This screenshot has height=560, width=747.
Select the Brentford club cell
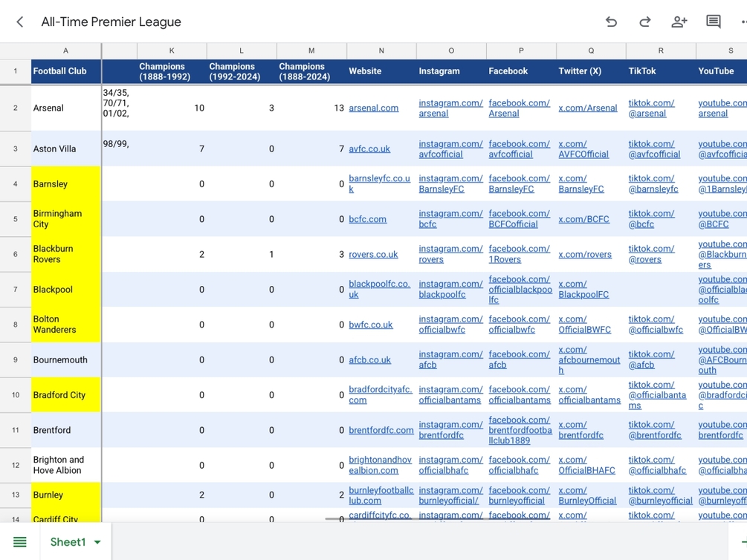point(66,431)
